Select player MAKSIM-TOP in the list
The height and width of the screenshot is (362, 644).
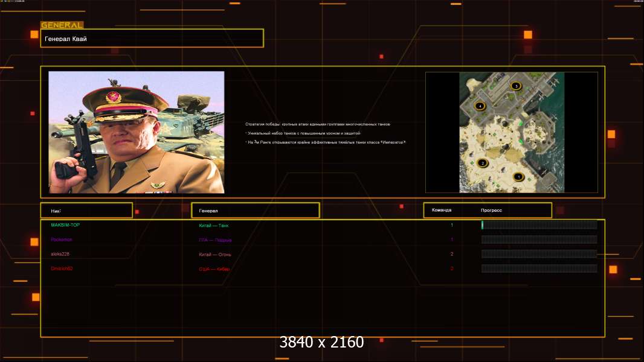(65, 225)
